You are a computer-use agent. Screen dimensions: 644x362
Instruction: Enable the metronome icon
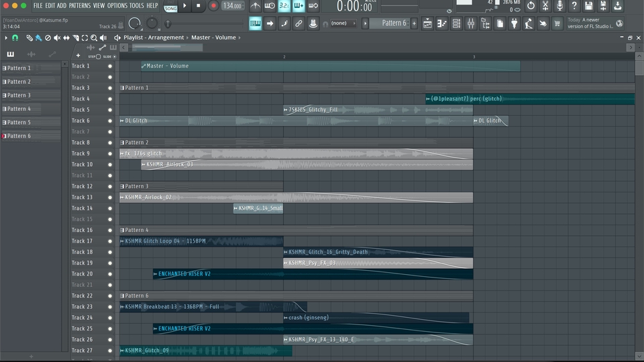pos(255,6)
